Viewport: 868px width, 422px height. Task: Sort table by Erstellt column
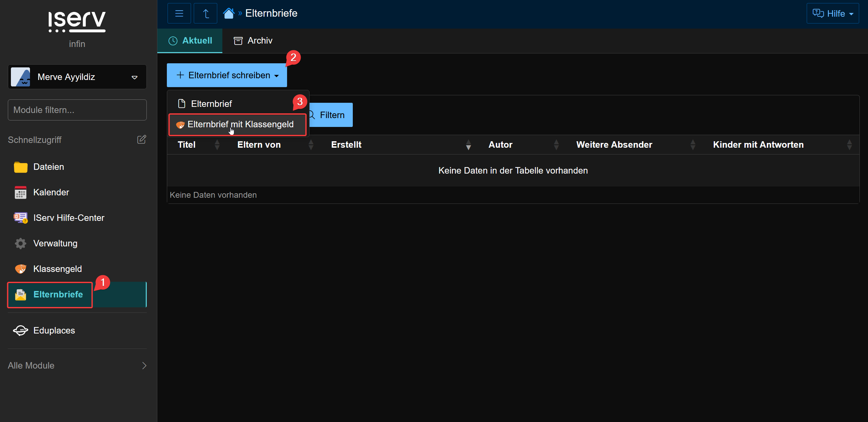(x=346, y=145)
